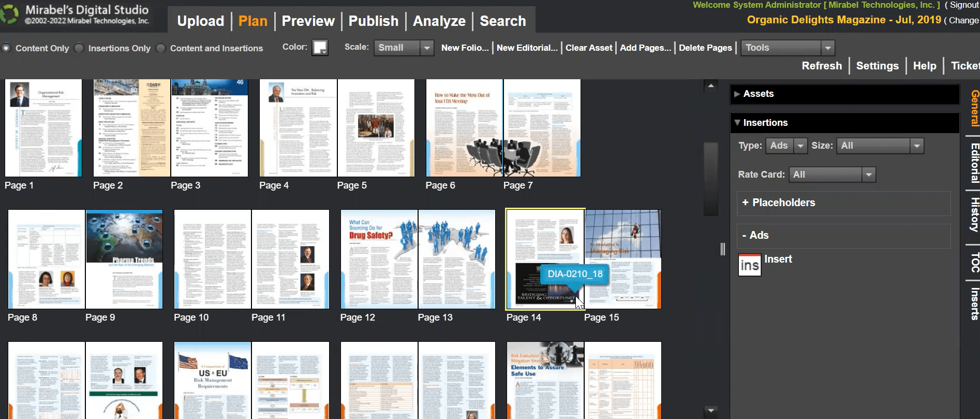Viewport: 980px width, 419px height.
Task: Click the New Folio button
Action: [x=464, y=48]
